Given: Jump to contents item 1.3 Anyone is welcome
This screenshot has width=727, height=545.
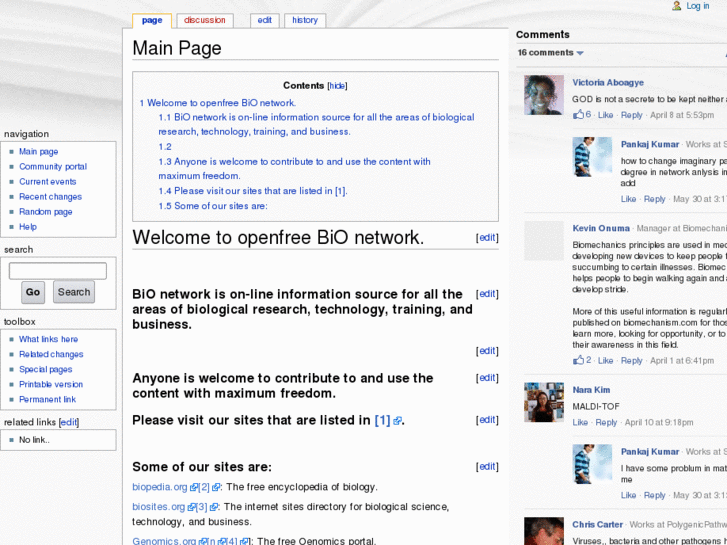Looking at the screenshot, I should tap(294, 169).
